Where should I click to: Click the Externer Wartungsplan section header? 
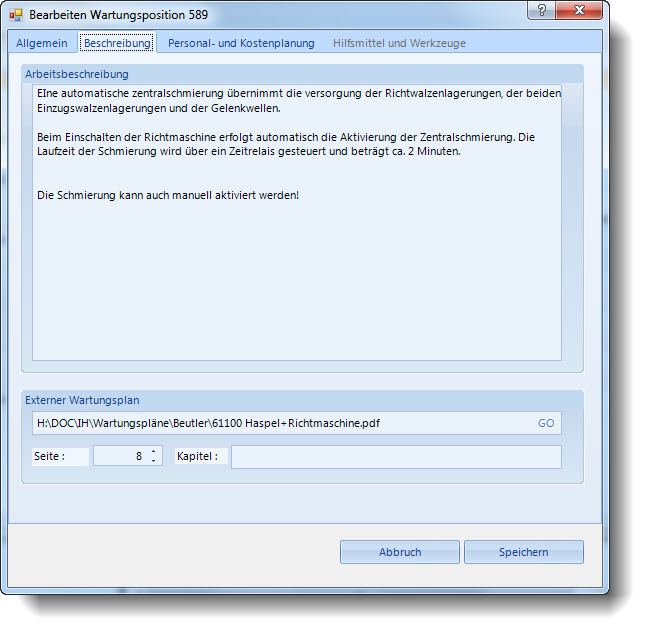[82, 400]
